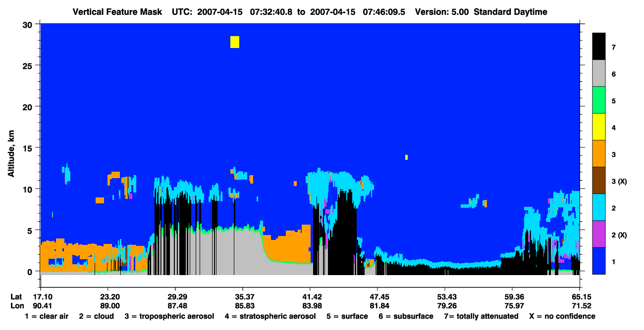Select the orange colorbar swatch labeled 3
Viewport: 644px width, 330px height.
point(599,153)
